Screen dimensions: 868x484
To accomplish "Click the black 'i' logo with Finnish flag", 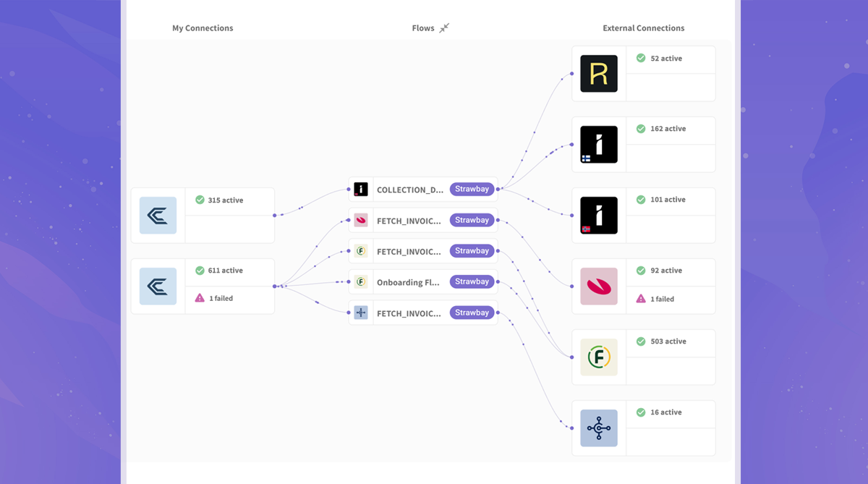I will pyautogui.click(x=599, y=145).
